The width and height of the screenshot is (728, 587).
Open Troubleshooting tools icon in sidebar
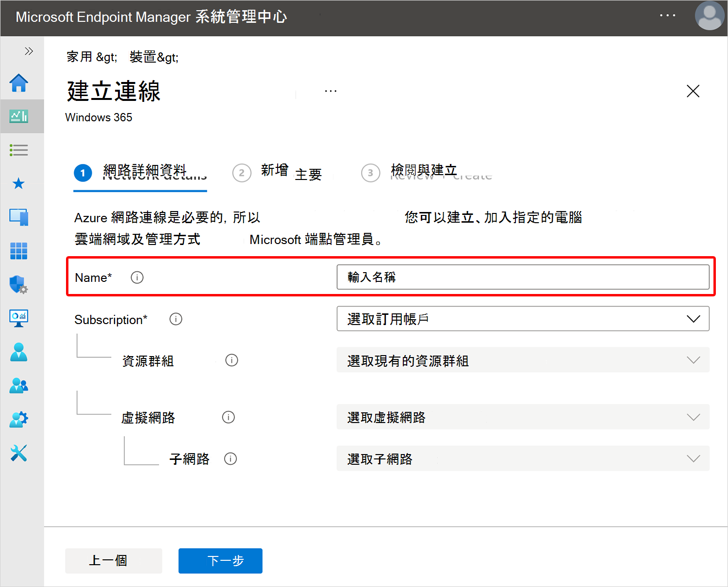tap(19, 453)
